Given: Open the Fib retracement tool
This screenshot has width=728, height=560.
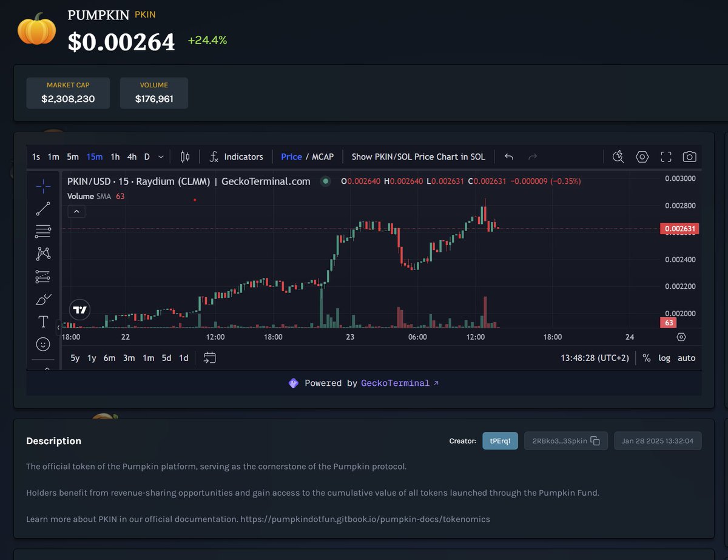Looking at the screenshot, I should coord(43,231).
